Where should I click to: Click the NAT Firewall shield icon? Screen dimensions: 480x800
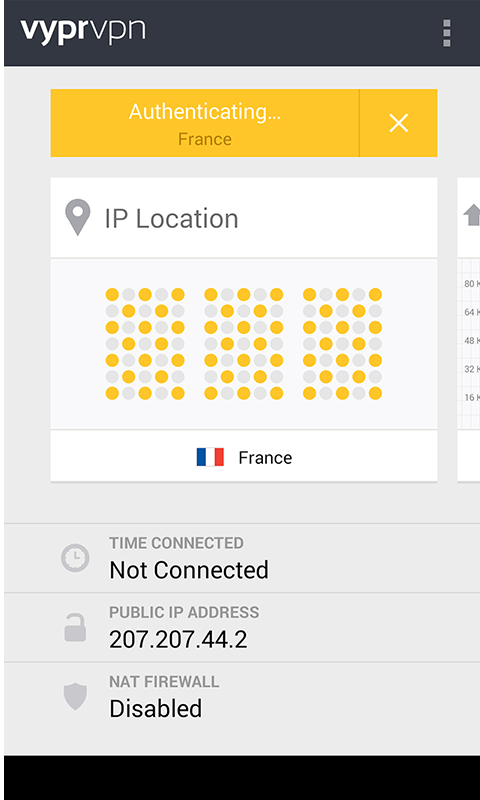click(75, 697)
